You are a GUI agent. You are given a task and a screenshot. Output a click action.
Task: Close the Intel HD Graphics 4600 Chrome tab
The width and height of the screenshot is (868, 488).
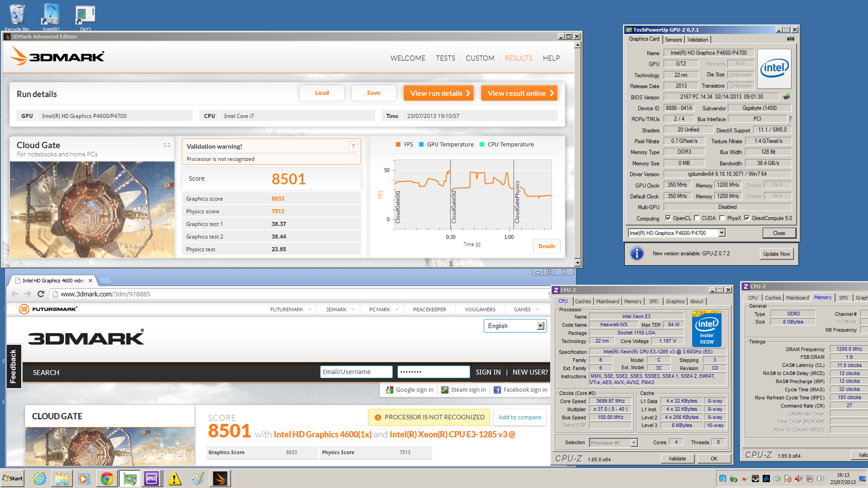coord(90,281)
